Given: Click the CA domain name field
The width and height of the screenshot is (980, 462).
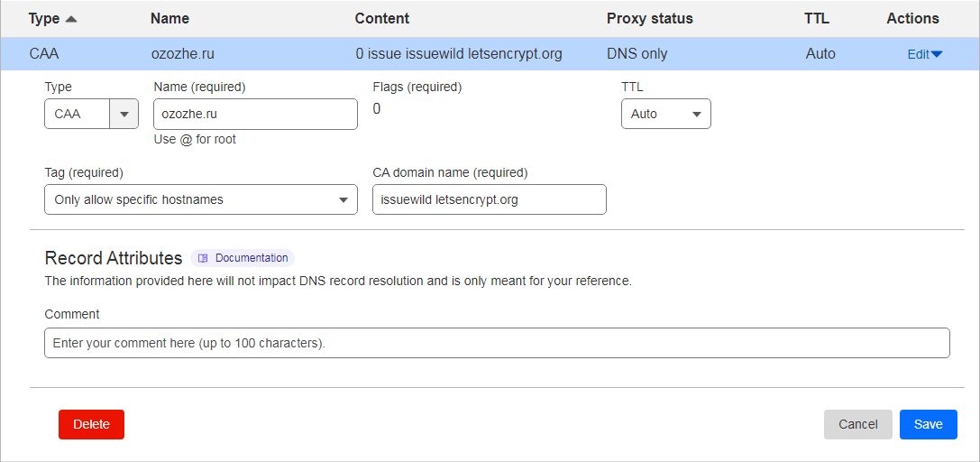Looking at the screenshot, I should pyautogui.click(x=489, y=199).
